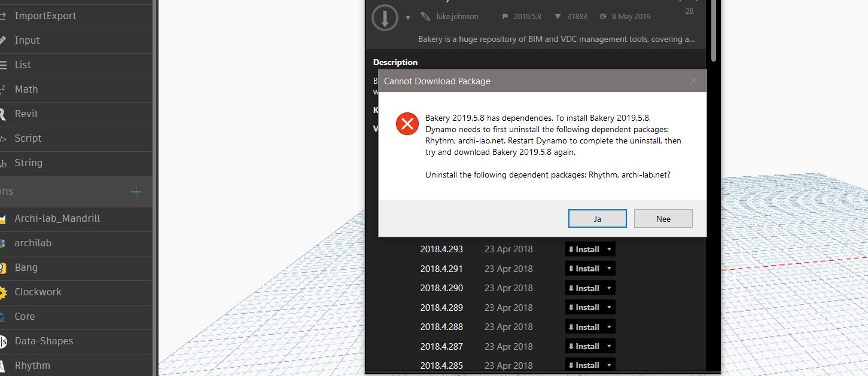Click the Description heading in package details
The height and width of the screenshot is (376, 868).
pyautogui.click(x=395, y=62)
